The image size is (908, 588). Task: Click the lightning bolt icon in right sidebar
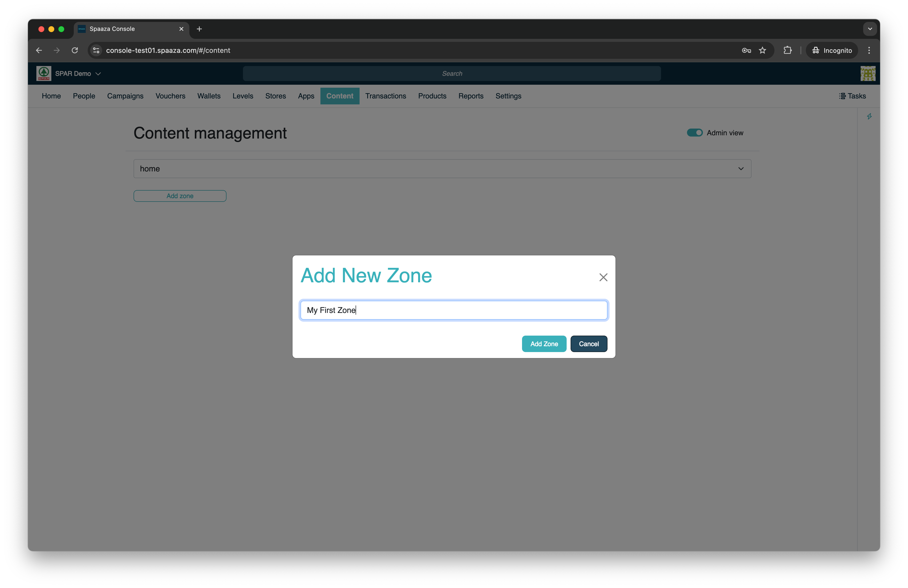tap(869, 116)
